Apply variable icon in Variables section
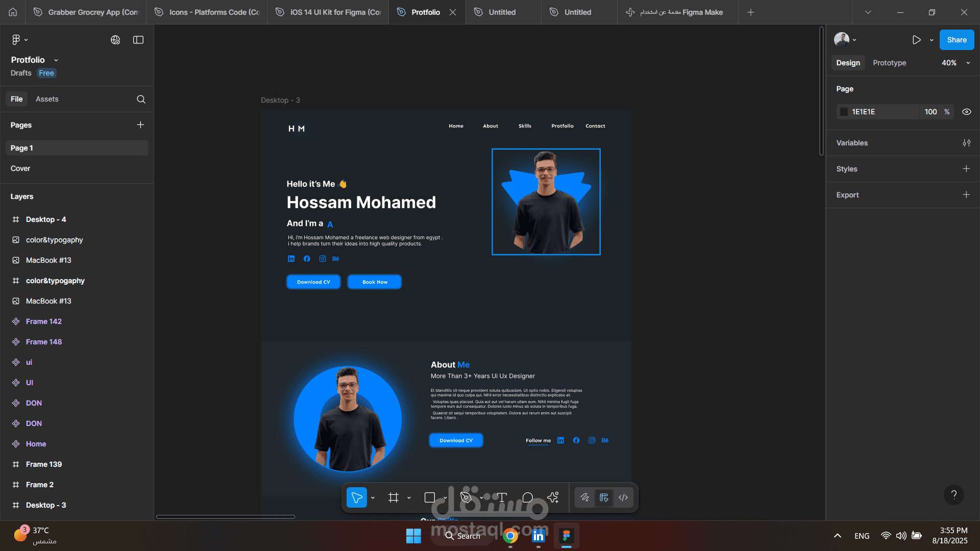Viewport: 980px width, 551px height. (966, 143)
